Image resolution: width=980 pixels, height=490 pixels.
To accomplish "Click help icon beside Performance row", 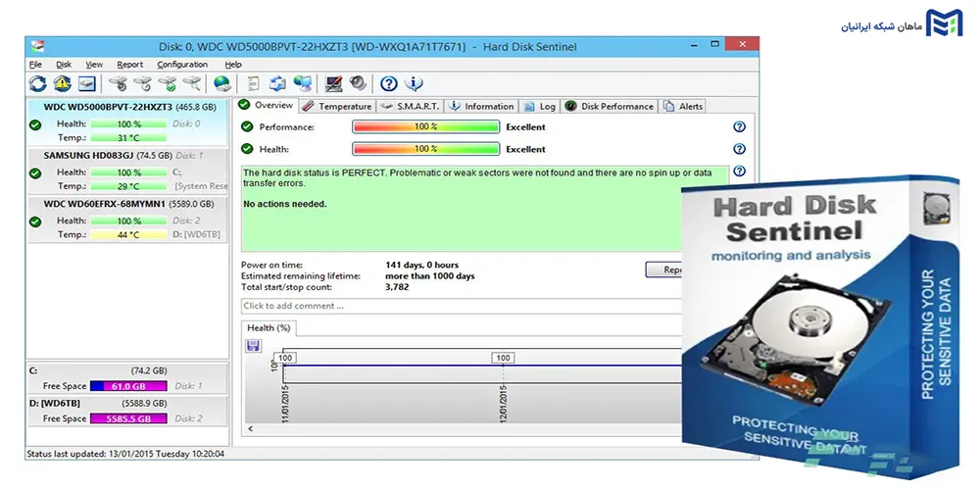I will (x=739, y=126).
